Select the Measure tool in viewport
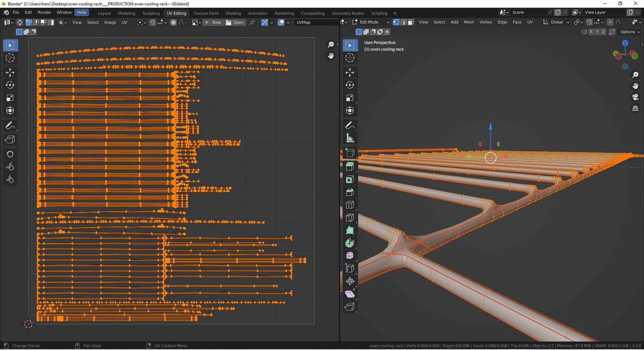The image size is (644, 350). 350,138
